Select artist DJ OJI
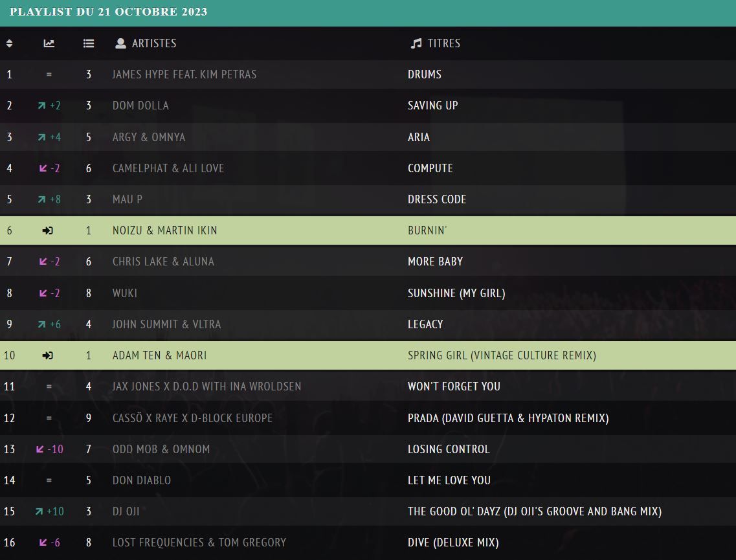Screen dimensions: 736x560 click(126, 511)
